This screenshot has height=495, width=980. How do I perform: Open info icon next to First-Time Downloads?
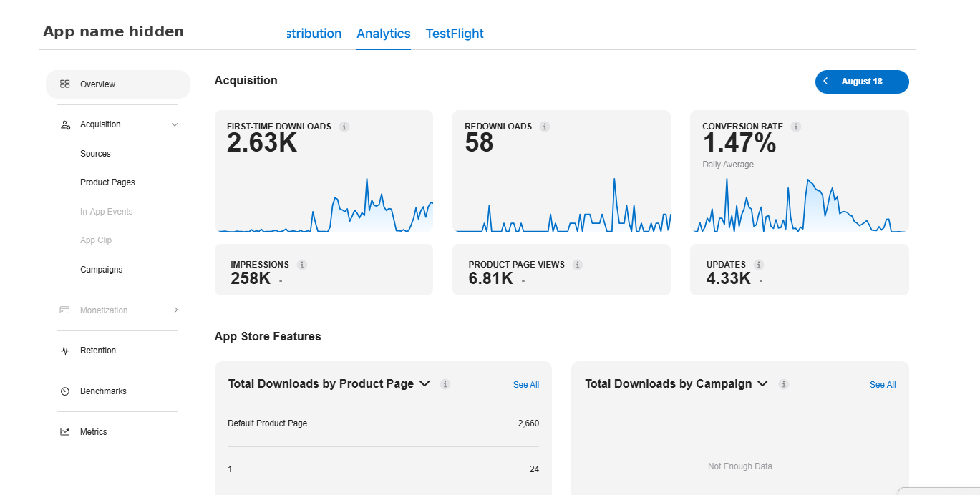344,127
